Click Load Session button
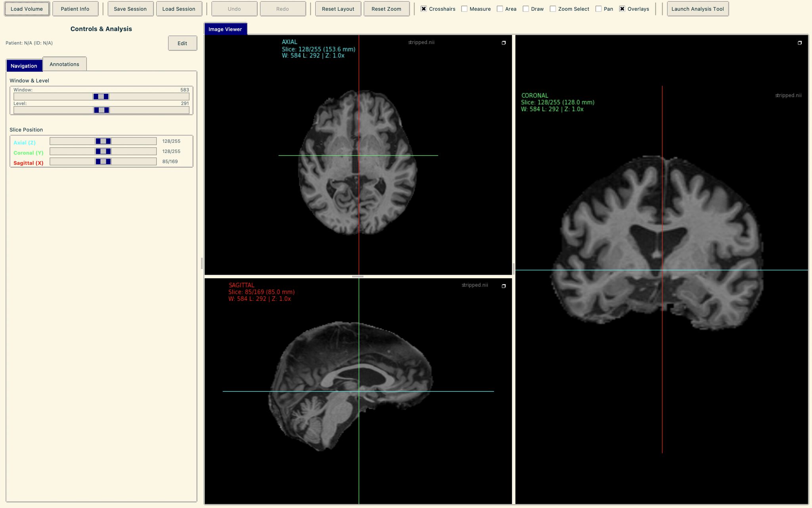Image resolution: width=812 pixels, height=508 pixels. coord(179,9)
